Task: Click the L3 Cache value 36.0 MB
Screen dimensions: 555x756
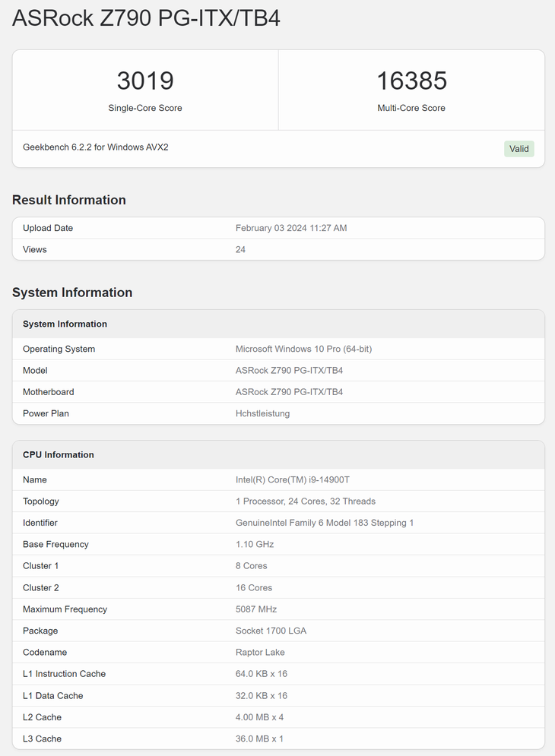Action: 259,739
